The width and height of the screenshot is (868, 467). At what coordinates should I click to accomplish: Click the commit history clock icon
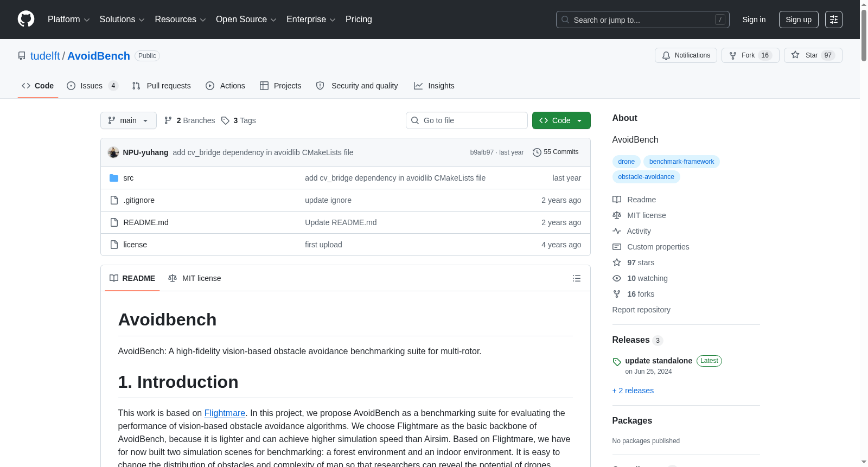[x=537, y=152]
